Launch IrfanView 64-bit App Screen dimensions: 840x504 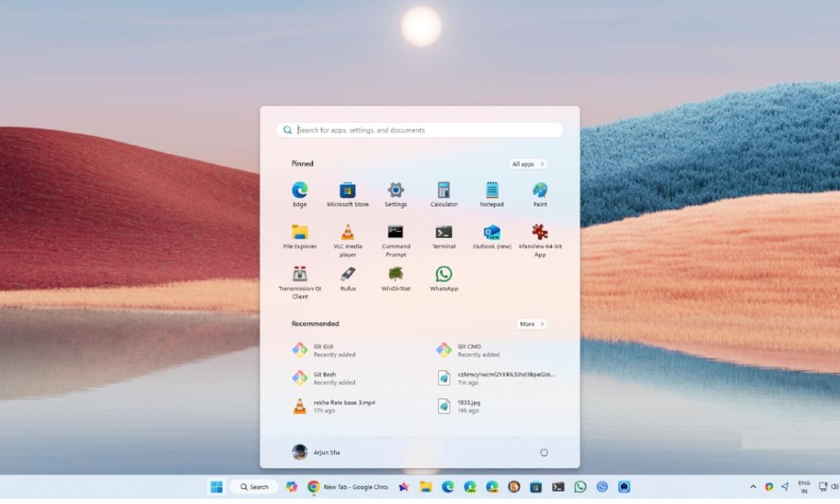pyautogui.click(x=540, y=233)
